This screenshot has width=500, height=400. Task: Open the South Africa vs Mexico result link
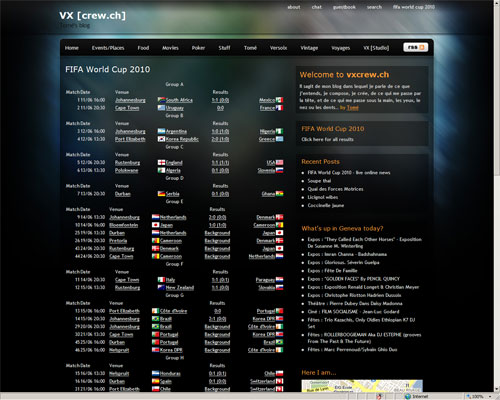[x=220, y=100]
